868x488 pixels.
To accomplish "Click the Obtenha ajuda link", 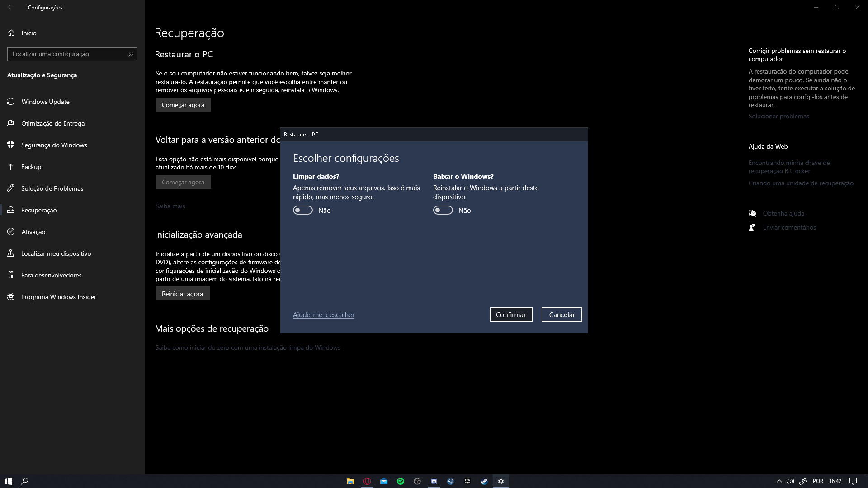I will (784, 214).
